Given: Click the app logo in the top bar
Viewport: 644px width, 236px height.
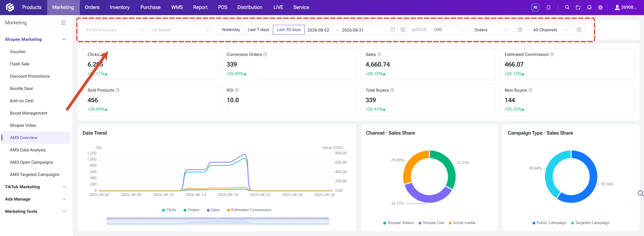Looking at the screenshot, I should point(10,7).
